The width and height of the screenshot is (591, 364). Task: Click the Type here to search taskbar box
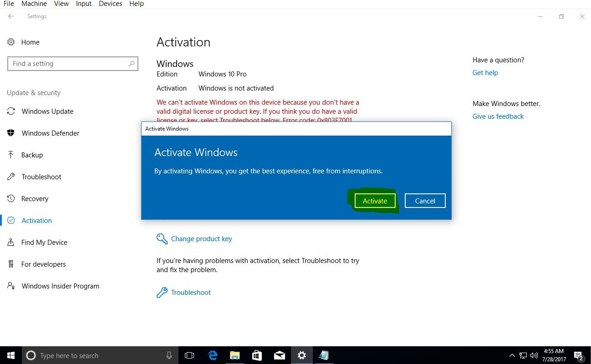100,355
